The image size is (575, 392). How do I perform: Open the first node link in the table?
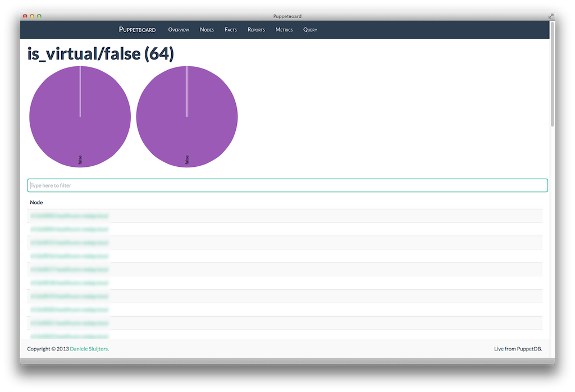coord(70,216)
